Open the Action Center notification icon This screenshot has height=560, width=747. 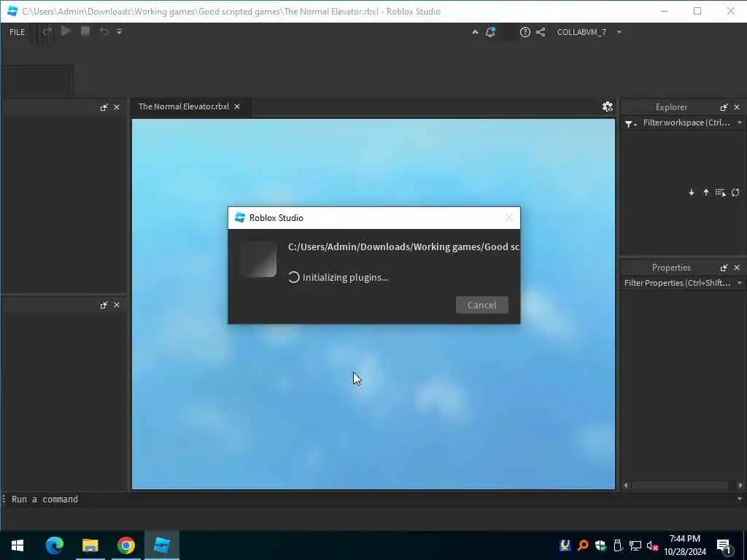click(x=724, y=545)
